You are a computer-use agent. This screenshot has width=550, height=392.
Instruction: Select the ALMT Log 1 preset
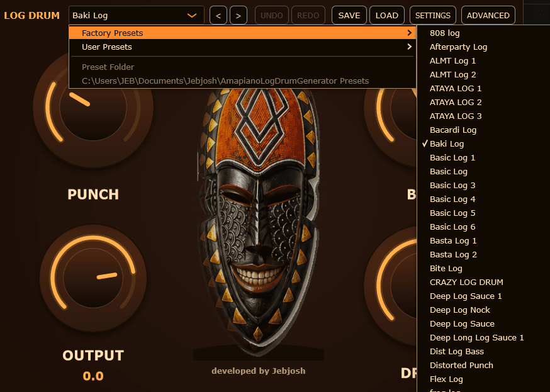tap(484, 60)
